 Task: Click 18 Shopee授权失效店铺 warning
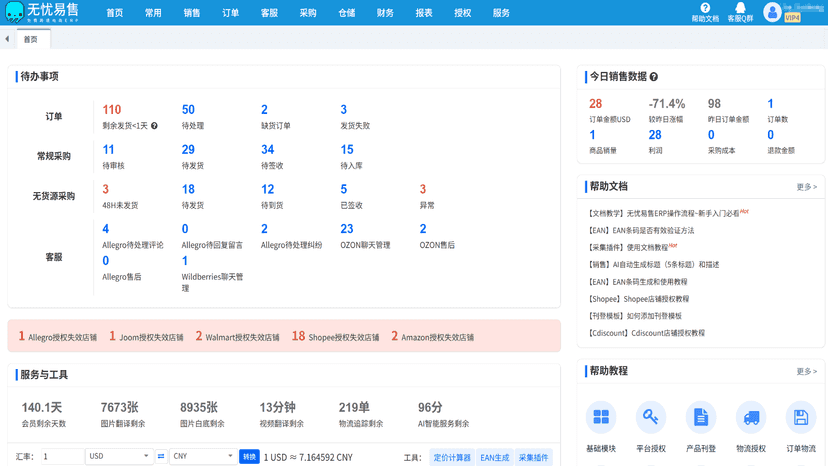pos(335,337)
